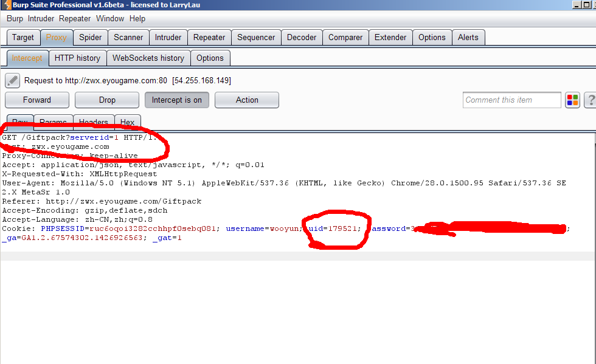Switch to the Extender tab
596x364 pixels.
pyautogui.click(x=390, y=37)
